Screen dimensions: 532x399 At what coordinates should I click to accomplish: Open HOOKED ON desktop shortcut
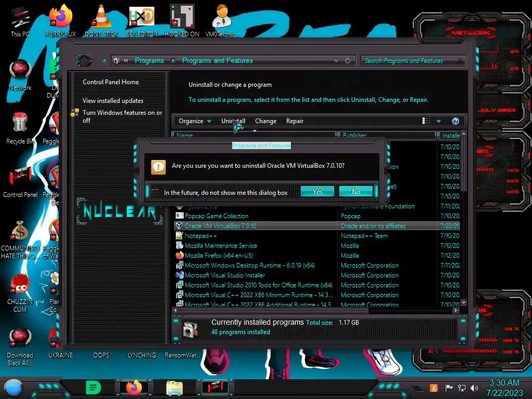tap(182, 22)
